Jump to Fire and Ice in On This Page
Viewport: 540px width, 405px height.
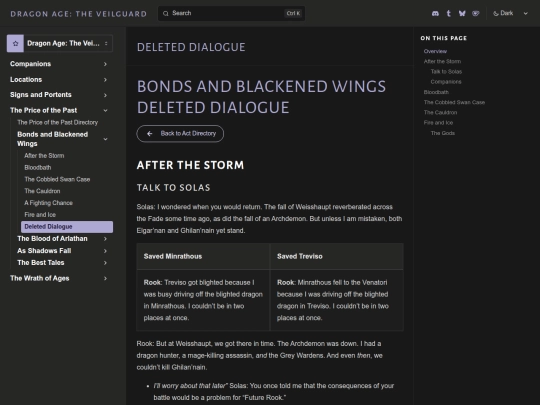(x=438, y=123)
